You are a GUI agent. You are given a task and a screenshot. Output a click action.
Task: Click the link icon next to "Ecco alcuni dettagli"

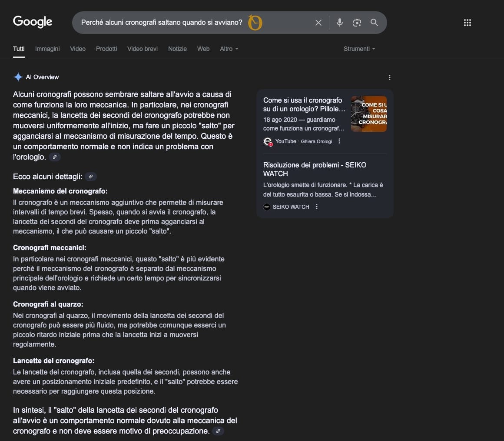pyautogui.click(x=91, y=177)
